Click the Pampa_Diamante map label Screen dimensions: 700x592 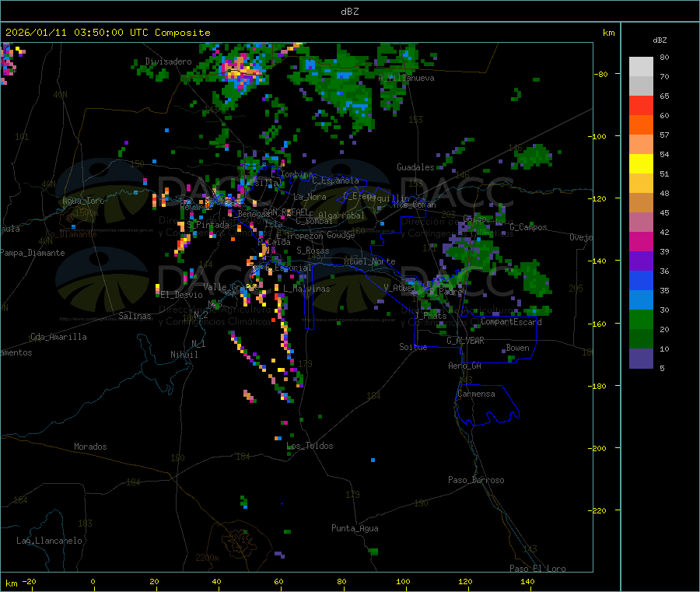pyautogui.click(x=33, y=253)
